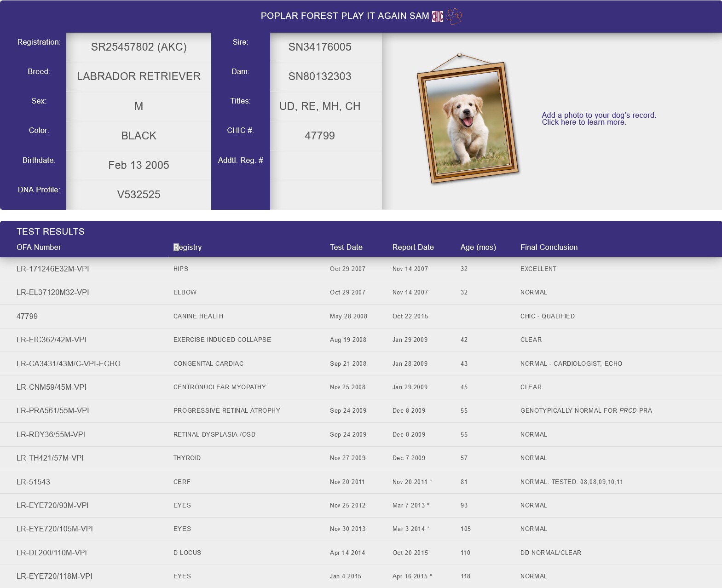
Task: Click test date Aug 19 2008
Action: point(348,340)
